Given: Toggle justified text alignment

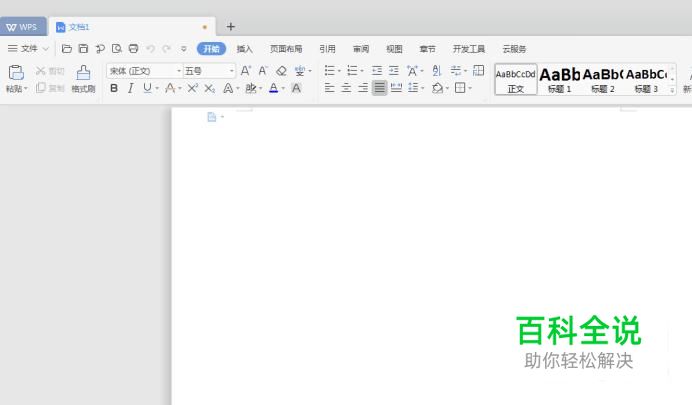Looking at the screenshot, I should pos(379,88).
